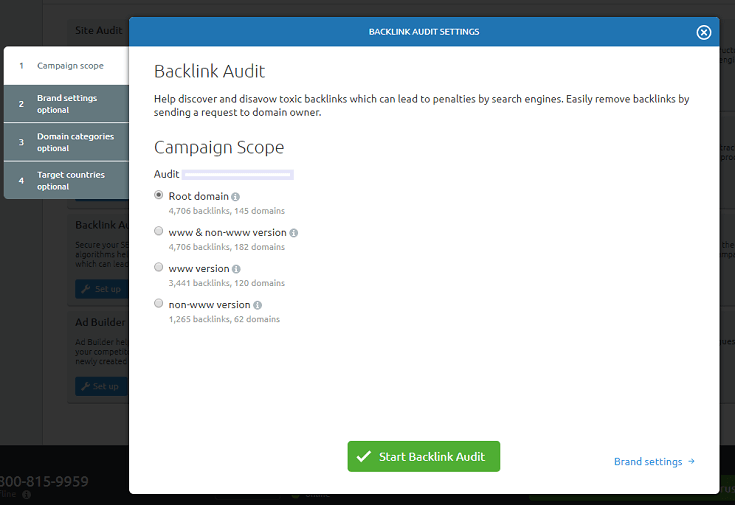Viewport: 735px width, 505px height.
Task: Go to Brand settings via bottom link
Action: tap(654, 462)
